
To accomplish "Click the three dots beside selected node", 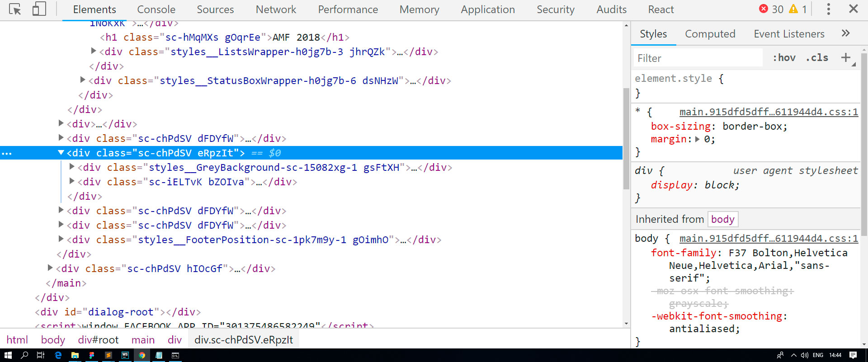I will click(x=7, y=154).
